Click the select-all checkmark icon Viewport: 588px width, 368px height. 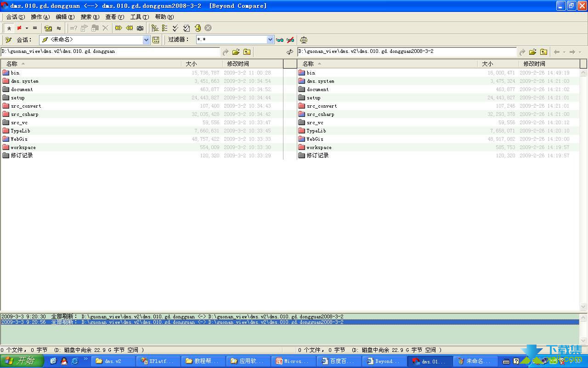coord(175,28)
